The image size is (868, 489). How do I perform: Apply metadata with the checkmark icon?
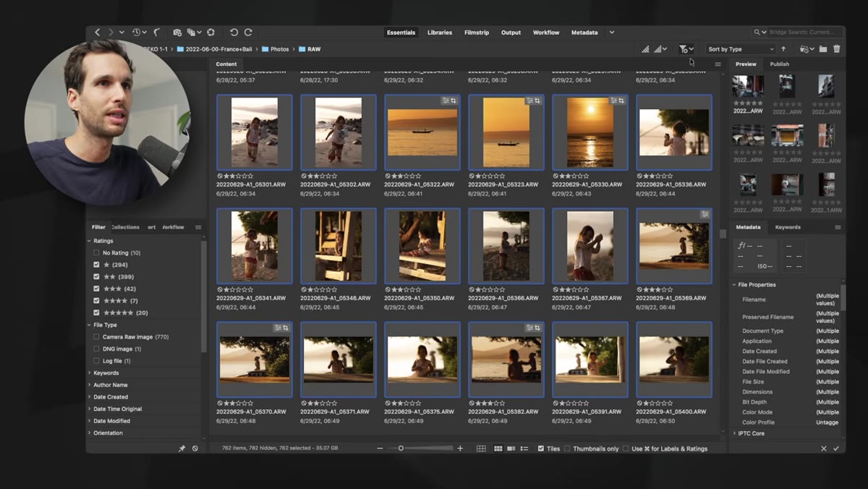point(837,448)
